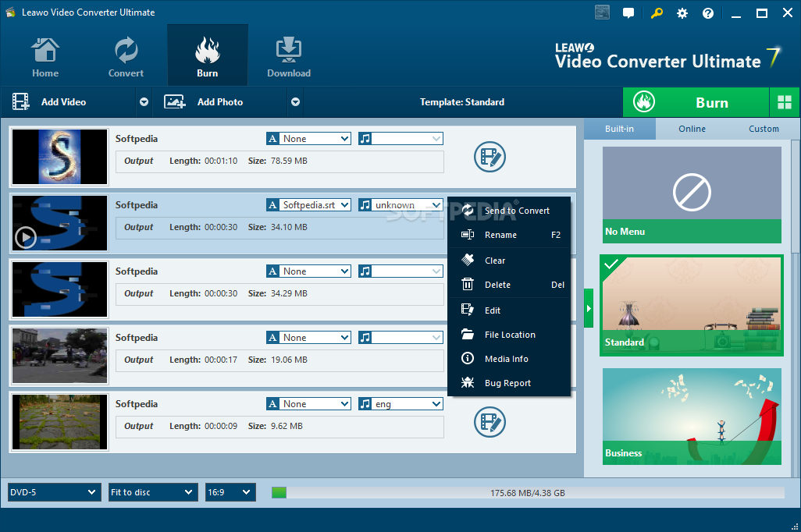Expand the Add Video dropdown arrow
Image resolution: width=801 pixels, height=532 pixels.
pos(144,102)
